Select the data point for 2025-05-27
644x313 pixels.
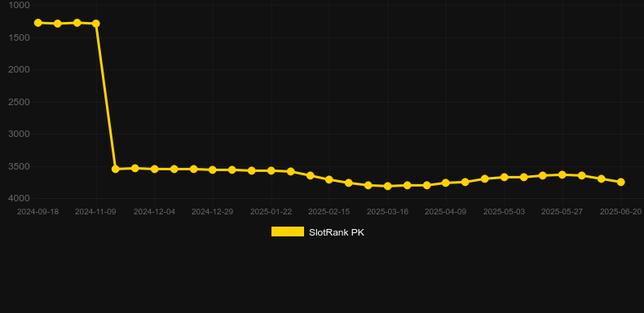[562, 174]
